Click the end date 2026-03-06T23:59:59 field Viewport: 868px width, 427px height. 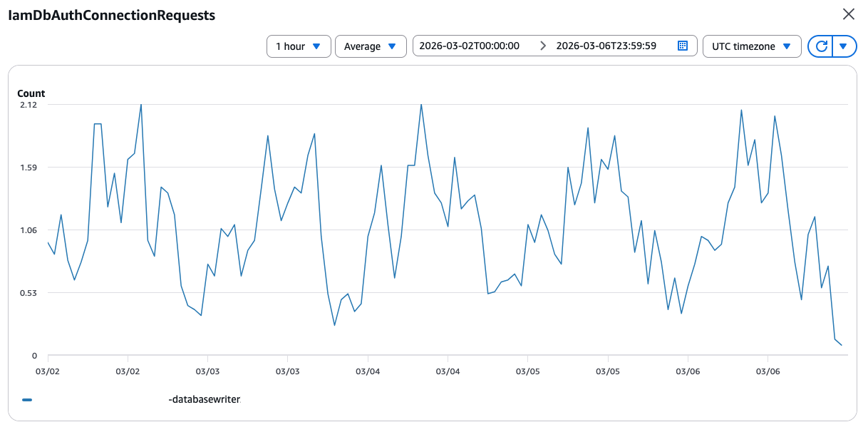(605, 46)
